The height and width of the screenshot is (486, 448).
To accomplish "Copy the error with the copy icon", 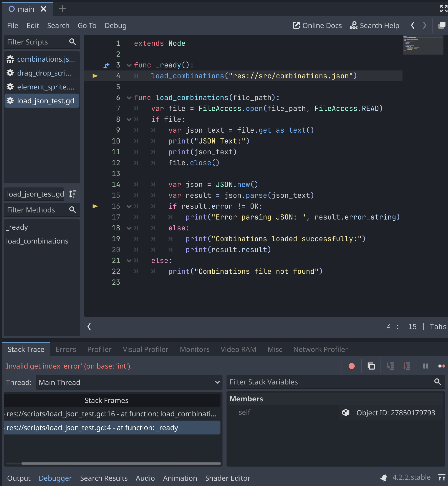I will pos(371,366).
